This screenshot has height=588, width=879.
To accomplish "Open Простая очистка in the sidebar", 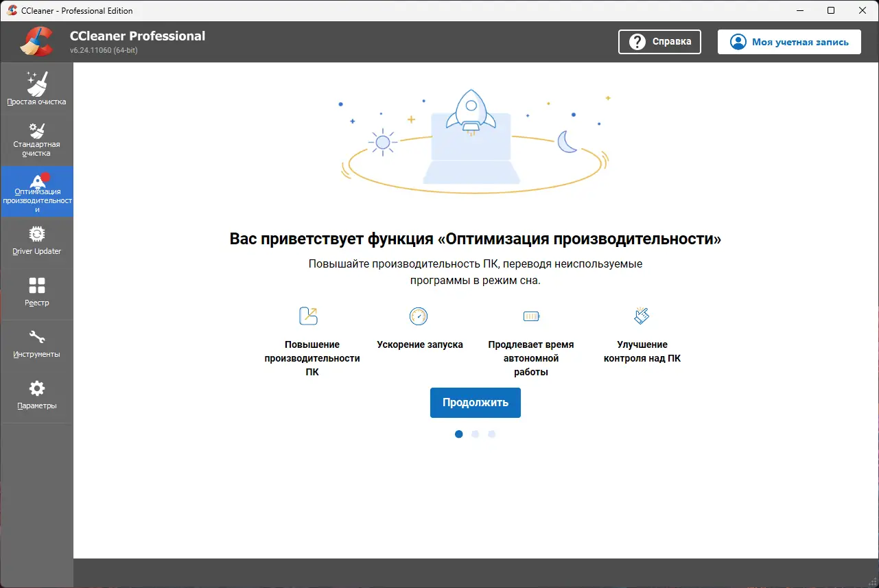I will pos(36,88).
